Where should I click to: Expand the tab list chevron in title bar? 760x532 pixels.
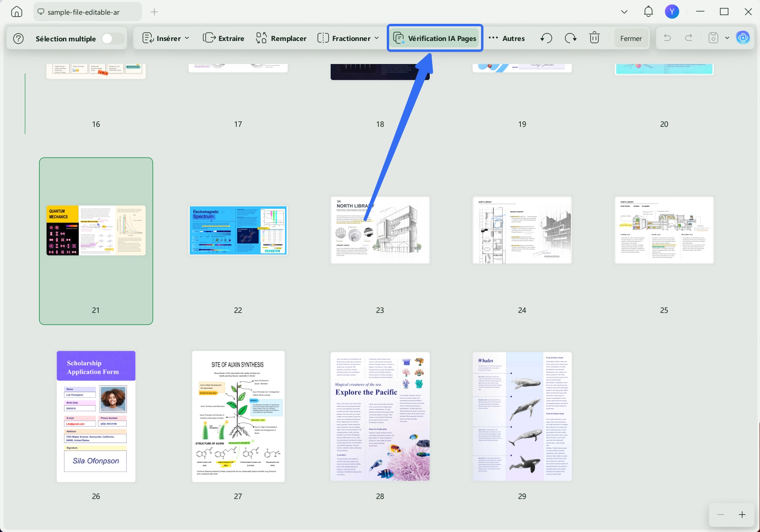624,12
